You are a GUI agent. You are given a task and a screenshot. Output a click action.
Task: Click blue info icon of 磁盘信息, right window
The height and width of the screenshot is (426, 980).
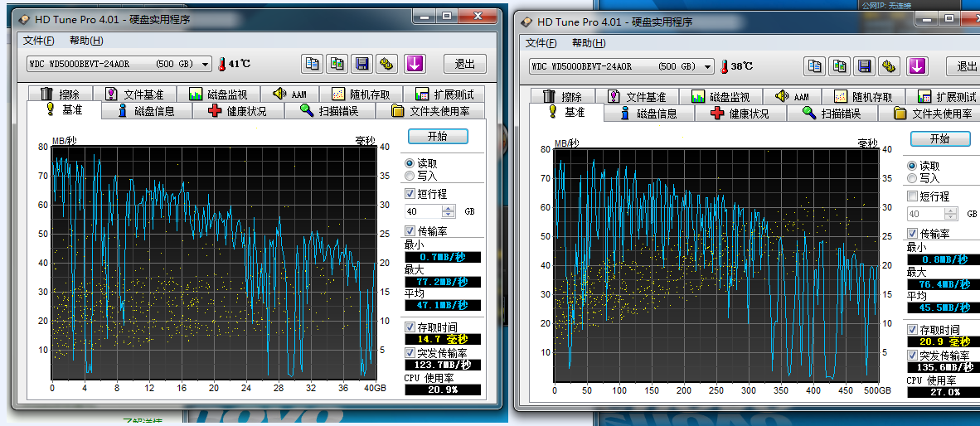tap(624, 113)
